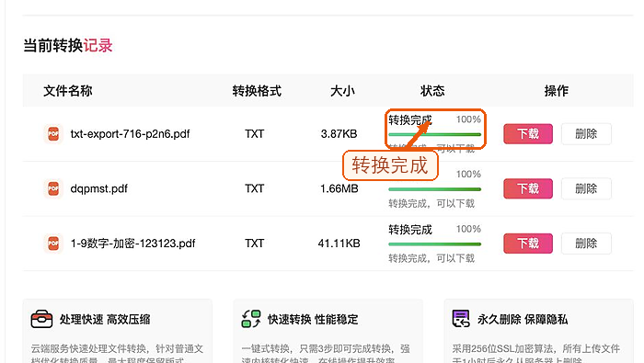Click the 转换格式 column header
The image size is (644, 363).
pyautogui.click(x=257, y=91)
